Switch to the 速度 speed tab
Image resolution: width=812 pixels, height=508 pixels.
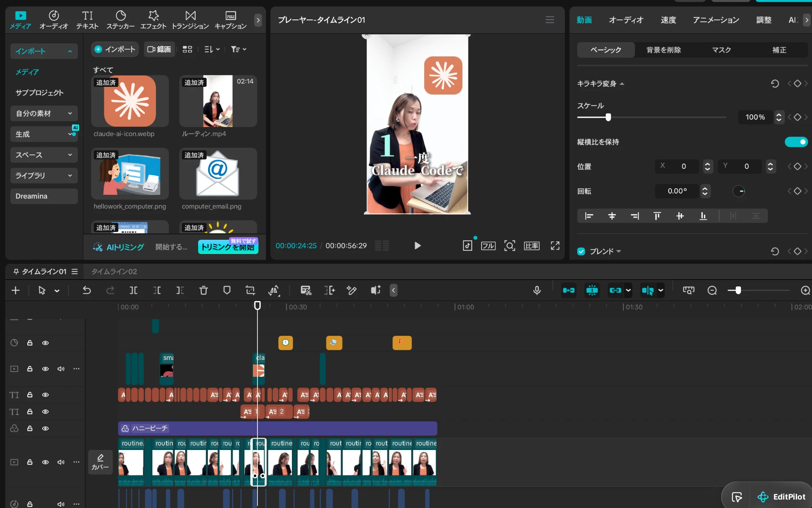pos(668,20)
